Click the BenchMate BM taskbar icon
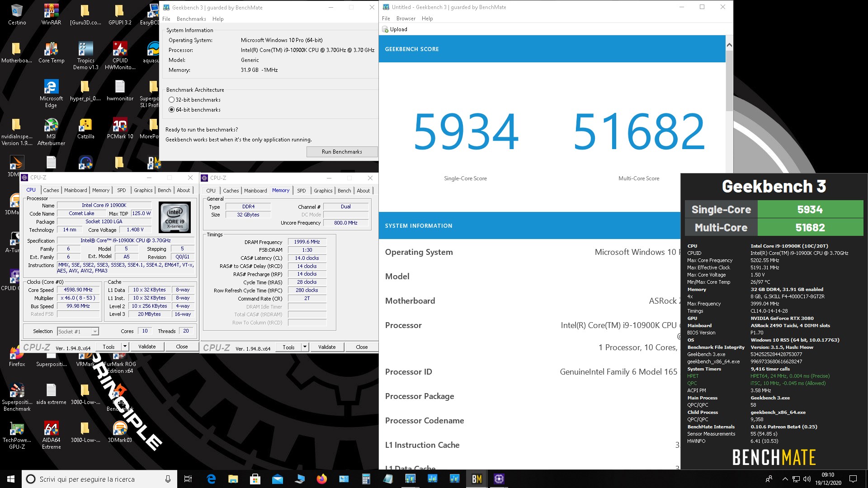 pos(476,479)
